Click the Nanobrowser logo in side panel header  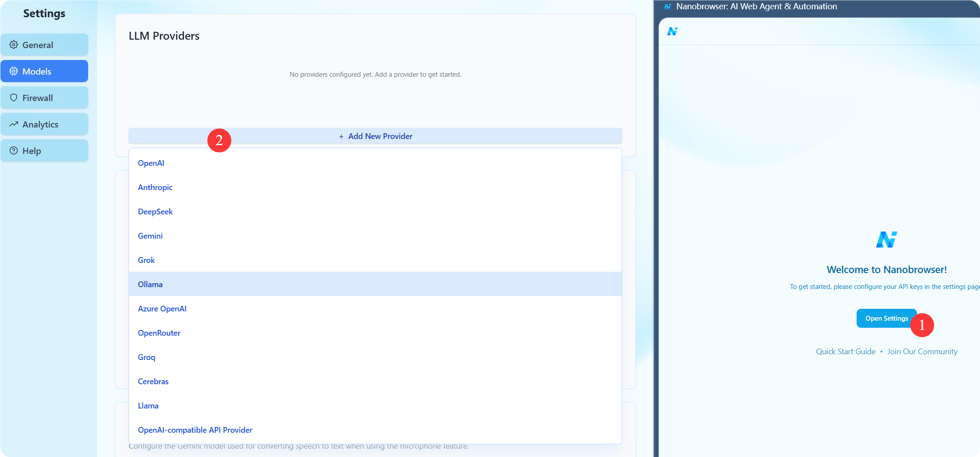[672, 31]
